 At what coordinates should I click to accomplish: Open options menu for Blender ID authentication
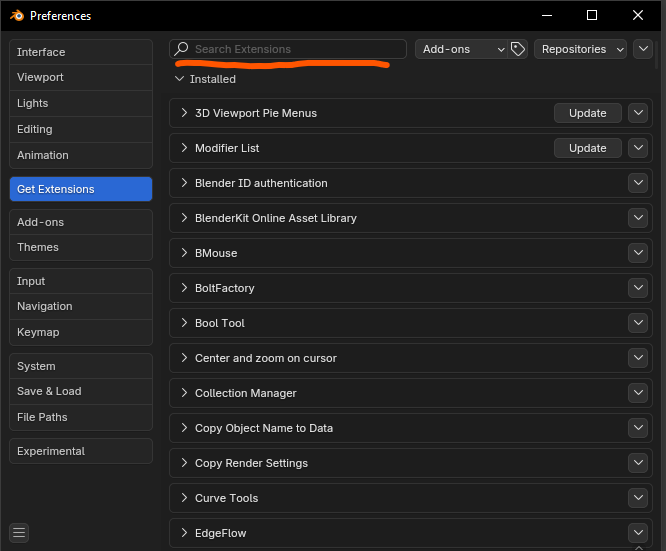tap(638, 183)
